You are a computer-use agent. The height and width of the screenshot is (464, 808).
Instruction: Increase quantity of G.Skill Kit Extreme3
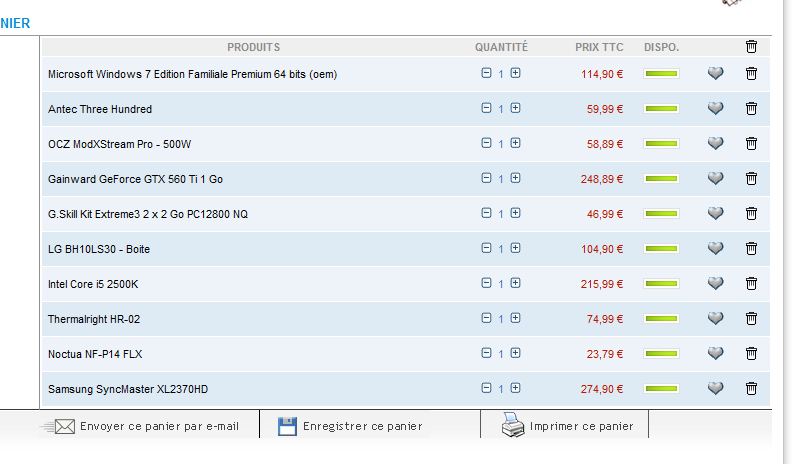515,213
